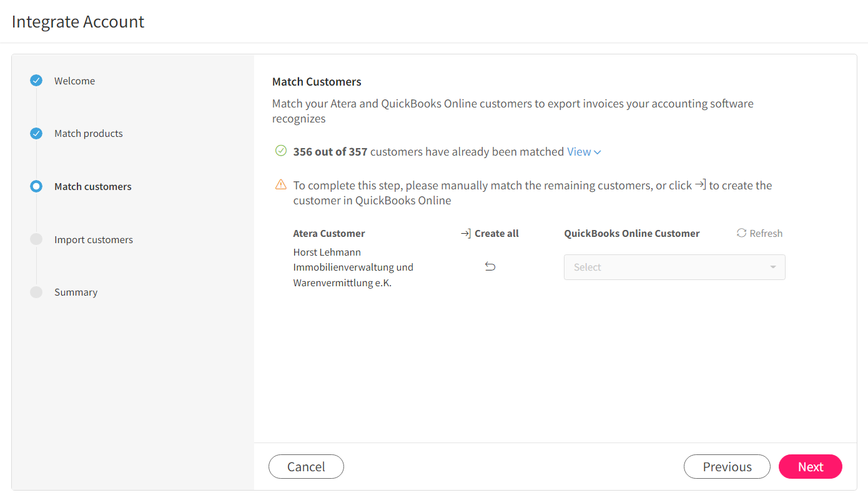Click the Previous button
The height and width of the screenshot is (500, 868).
pos(727,466)
